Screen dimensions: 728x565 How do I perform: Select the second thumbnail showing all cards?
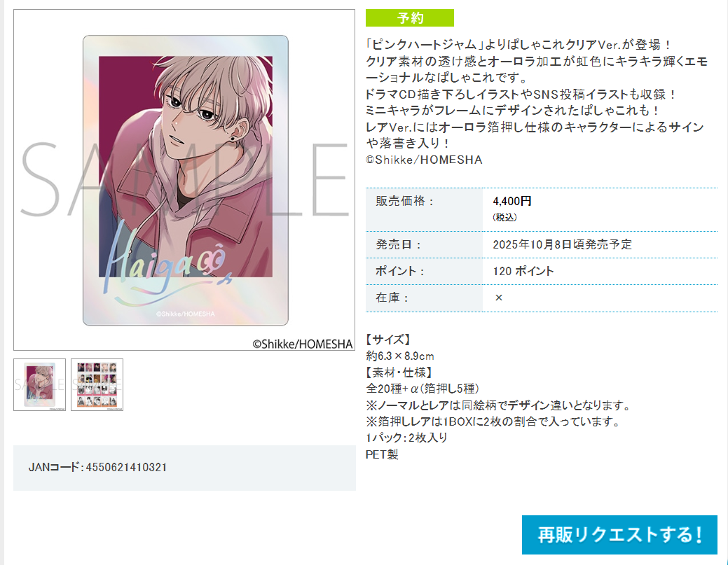(97, 384)
